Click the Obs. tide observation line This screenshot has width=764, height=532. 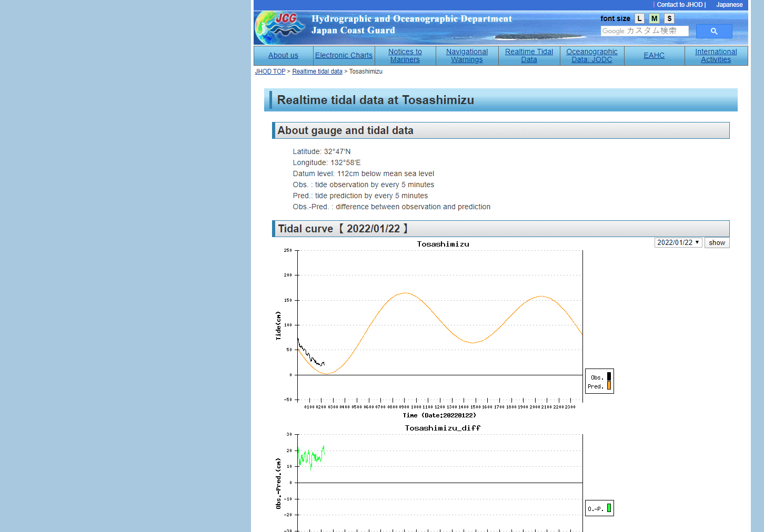(x=364, y=185)
